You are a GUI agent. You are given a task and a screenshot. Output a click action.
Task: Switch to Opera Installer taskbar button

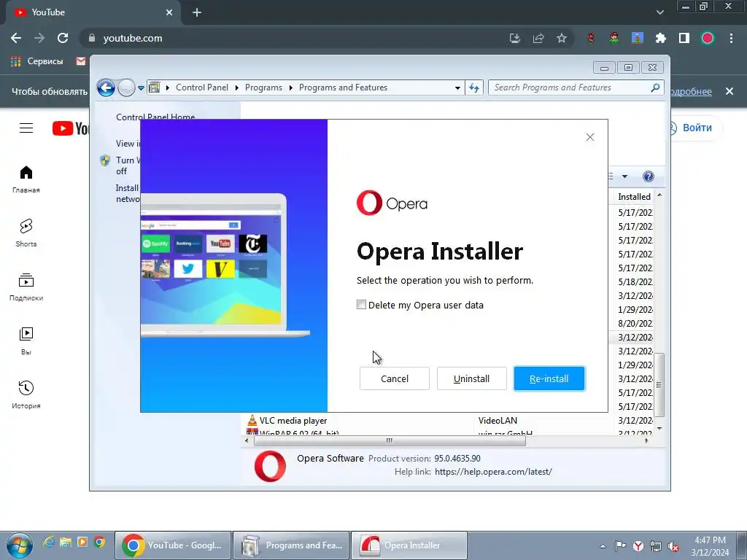click(x=409, y=545)
